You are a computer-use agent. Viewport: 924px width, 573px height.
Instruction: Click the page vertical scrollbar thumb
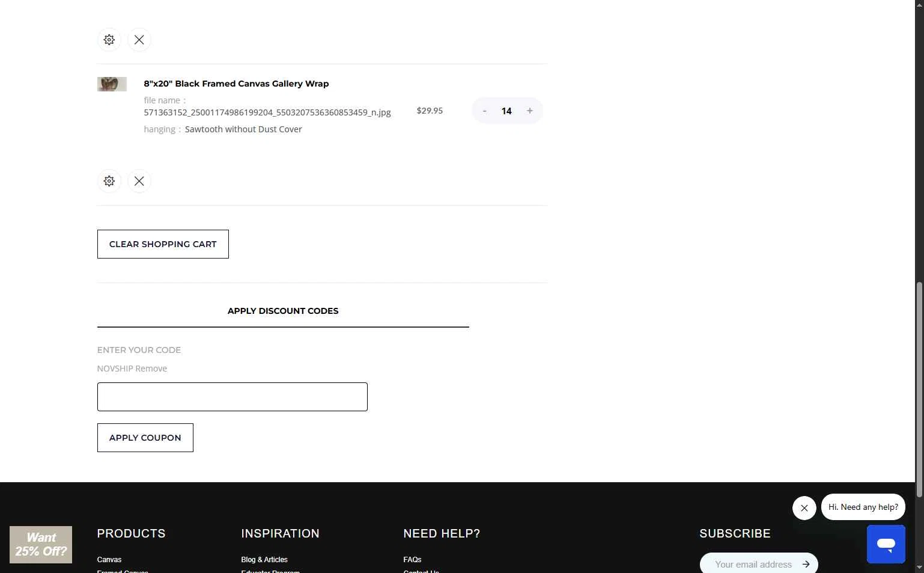(919, 389)
